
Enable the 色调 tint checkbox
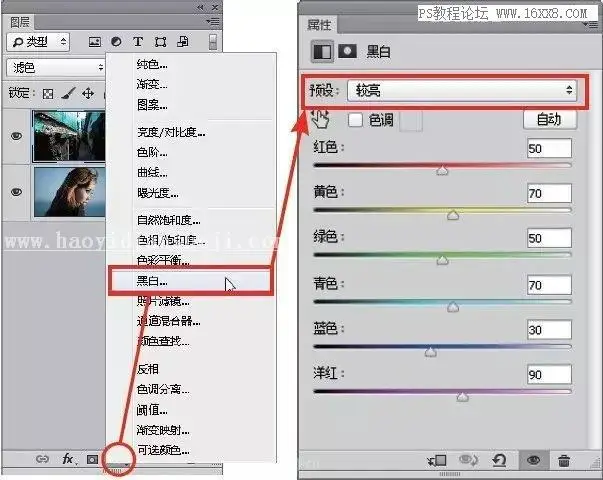click(355, 120)
